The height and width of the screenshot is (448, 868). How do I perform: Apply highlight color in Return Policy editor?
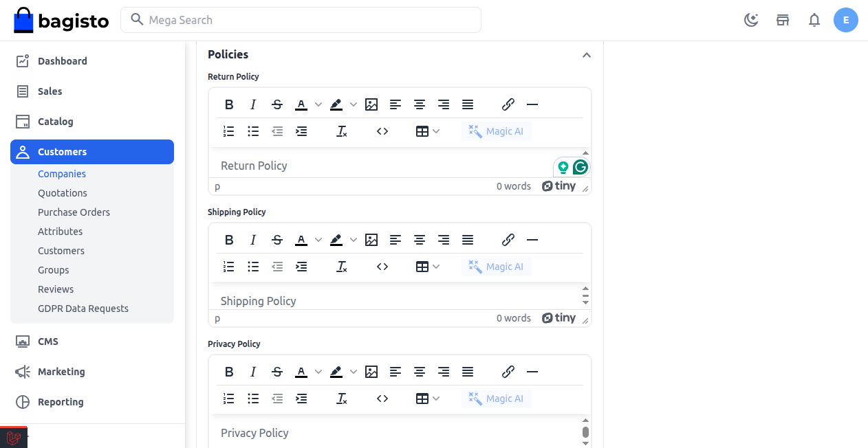pos(336,104)
